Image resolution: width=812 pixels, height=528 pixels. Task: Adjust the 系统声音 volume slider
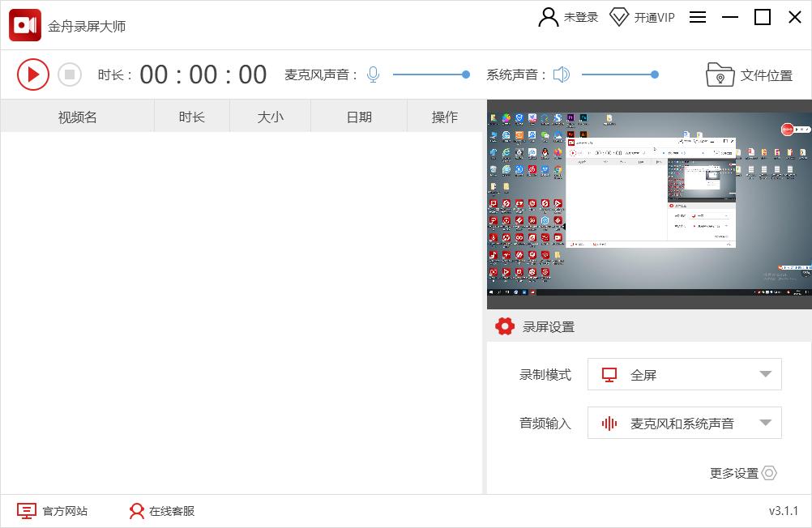pos(620,75)
